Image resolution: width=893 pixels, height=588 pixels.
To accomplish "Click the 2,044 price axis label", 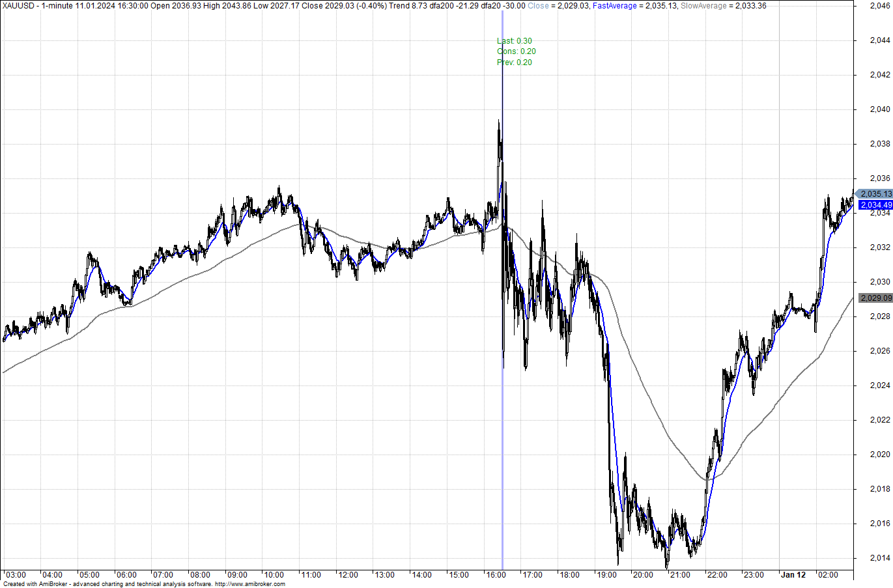I will pyautogui.click(x=880, y=40).
